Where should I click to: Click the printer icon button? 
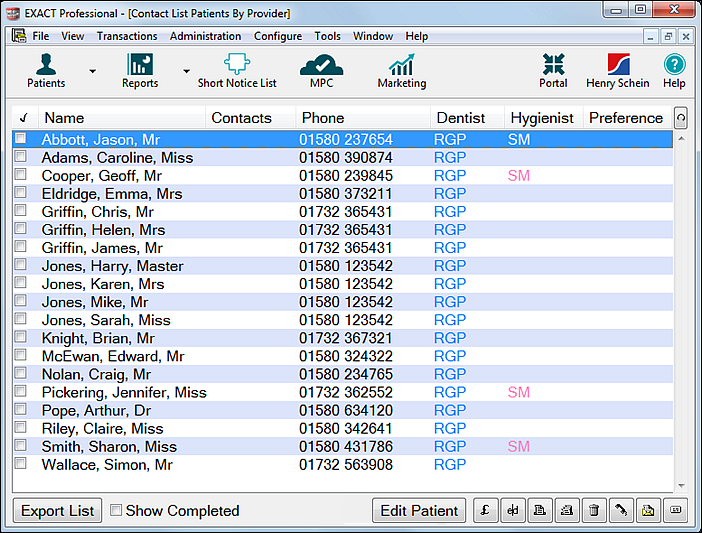tap(567, 510)
